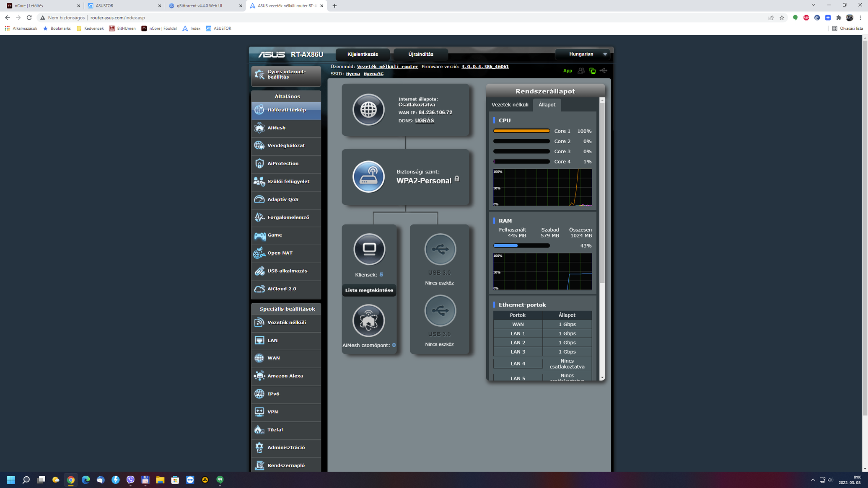Click the Core 1 CPU usage bar
868x488 pixels.
pos(521,131)
